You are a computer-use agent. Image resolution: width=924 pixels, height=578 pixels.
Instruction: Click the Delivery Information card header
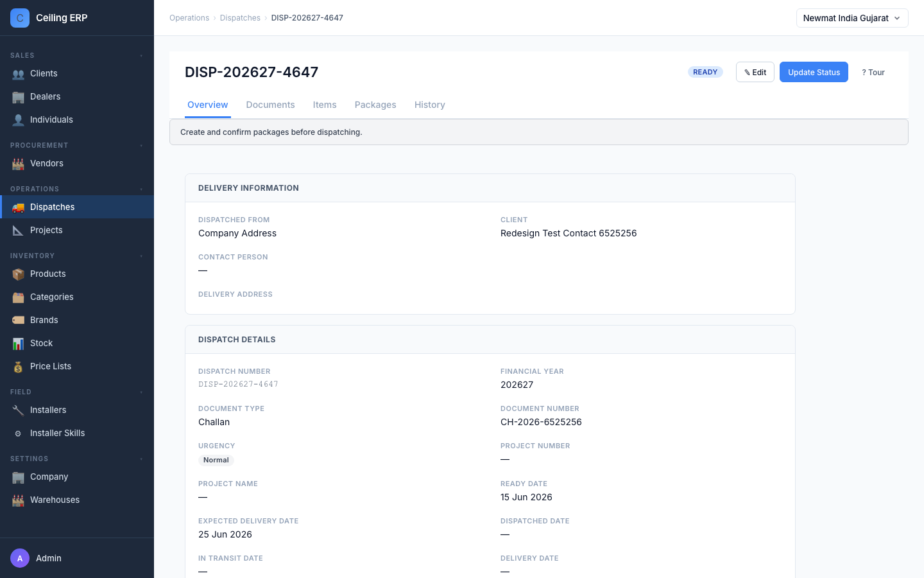point(490,188)
